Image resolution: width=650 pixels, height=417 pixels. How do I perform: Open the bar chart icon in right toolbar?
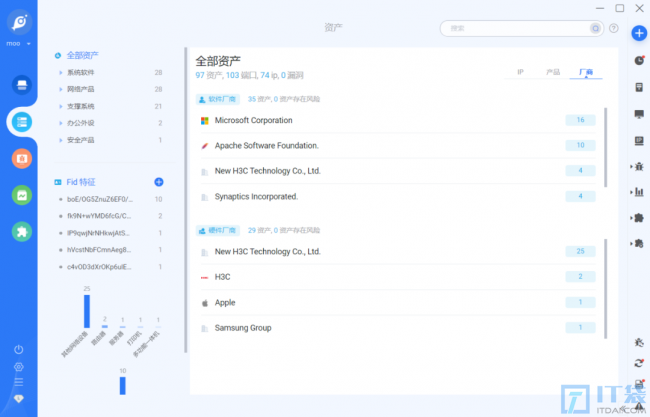pyautogui.click(x=639, y=192)
